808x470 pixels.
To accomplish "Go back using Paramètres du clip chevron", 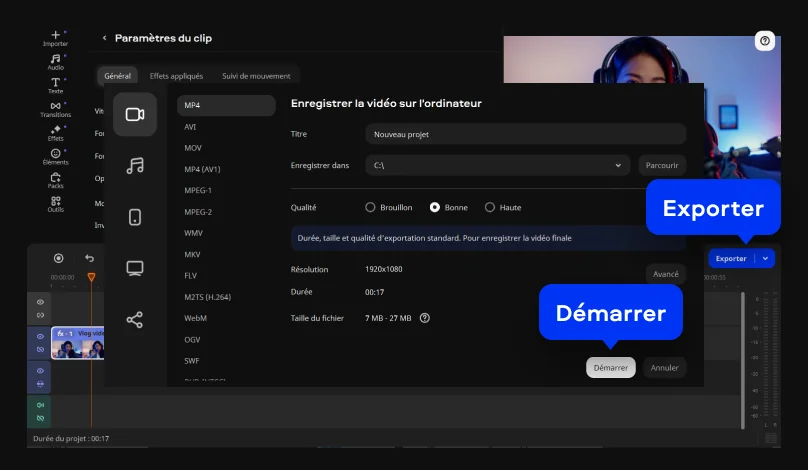I will click(104, 38).
